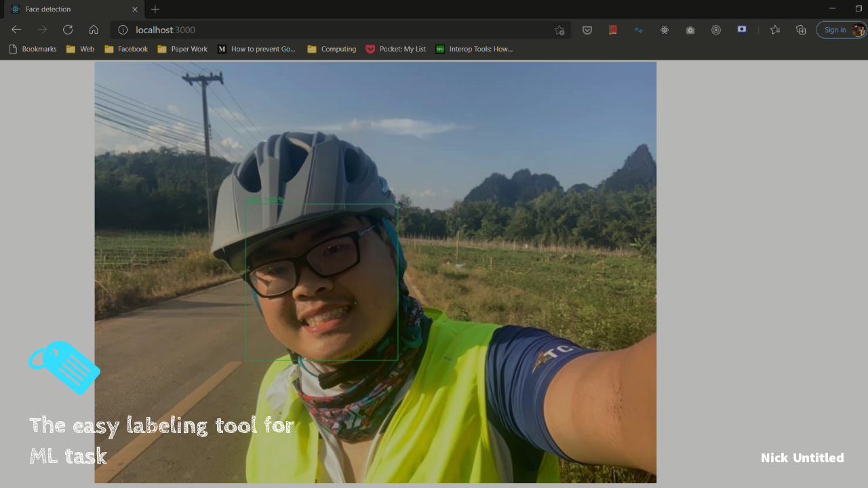Image resolution: width=868 pixels, height=488 pixels.
Task: Click the concentric circles extension icon
Action: click(x=716, y=30)
